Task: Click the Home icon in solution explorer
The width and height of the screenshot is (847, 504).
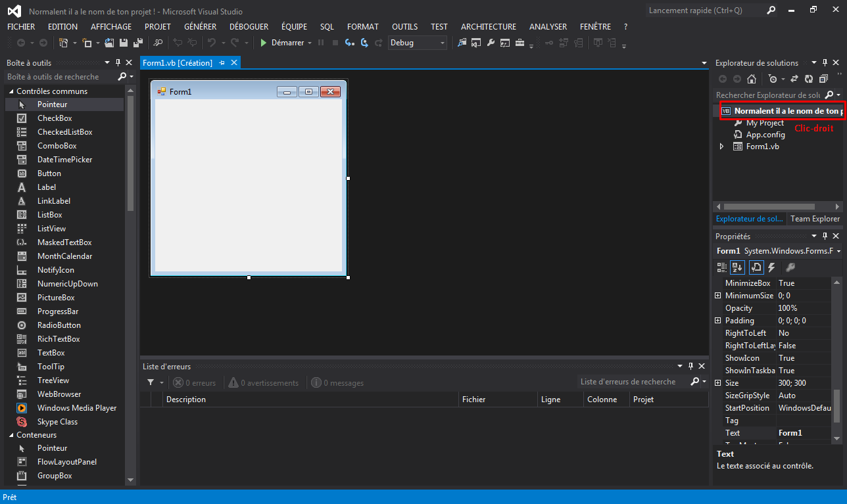Action: (x=752, y=79)
